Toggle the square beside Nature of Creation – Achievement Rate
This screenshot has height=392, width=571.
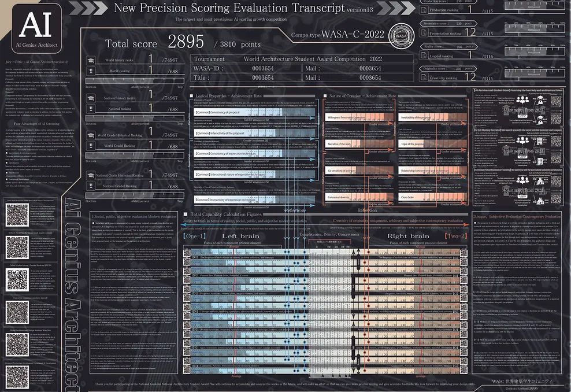(325, 96)
